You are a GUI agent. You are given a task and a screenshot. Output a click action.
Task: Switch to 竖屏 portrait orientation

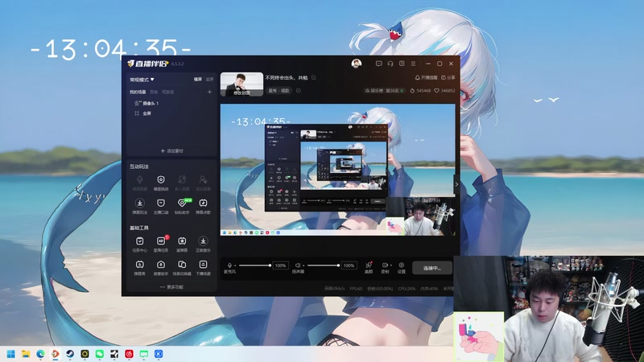[x=209, y=79]
